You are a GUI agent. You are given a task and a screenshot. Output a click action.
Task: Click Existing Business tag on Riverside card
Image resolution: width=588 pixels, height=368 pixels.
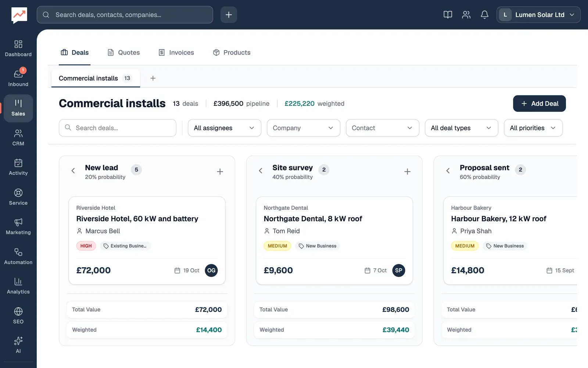click(x=125, y=246)
